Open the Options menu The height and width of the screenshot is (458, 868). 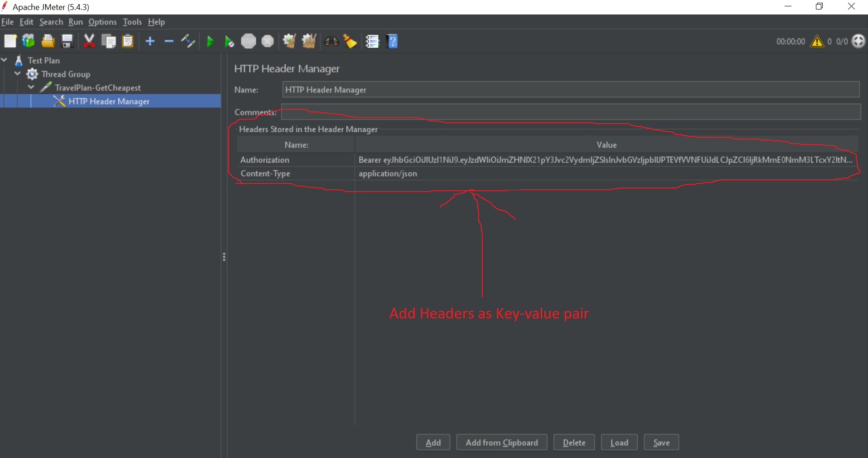102,22
